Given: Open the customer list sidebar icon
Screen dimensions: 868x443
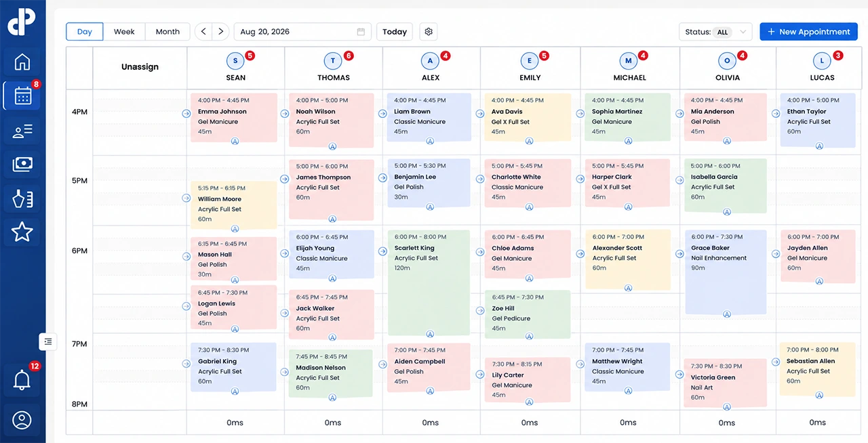Looking at the screenshot, I should [x=22, y=131].
